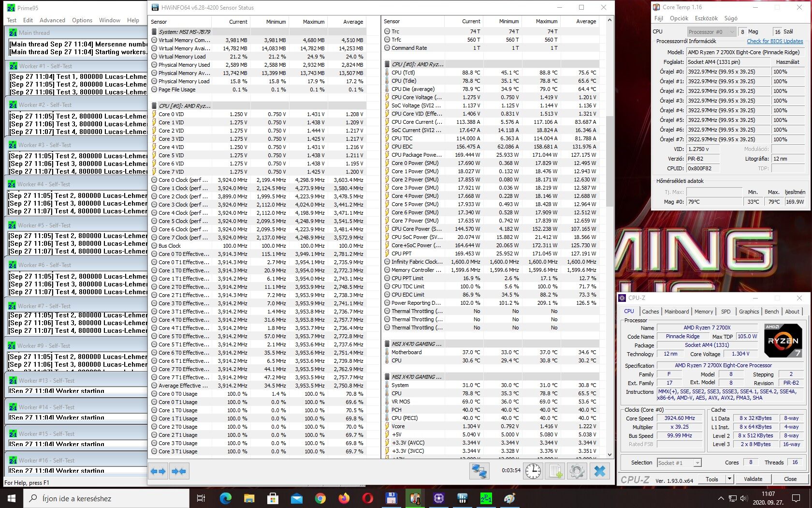The height and width of the screenshot is (508, 812).
Task: Click CPU-Z Close button
Action: 790,479
